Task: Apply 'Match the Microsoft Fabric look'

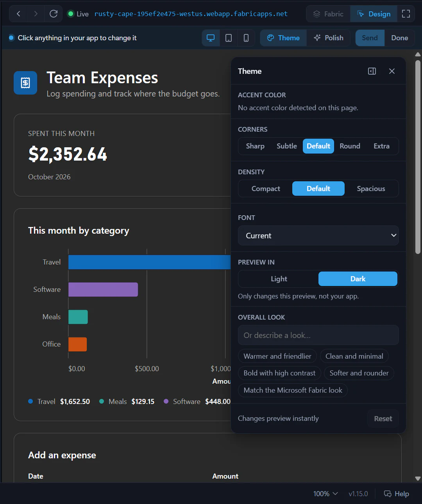Action: (x=293, y=390)
